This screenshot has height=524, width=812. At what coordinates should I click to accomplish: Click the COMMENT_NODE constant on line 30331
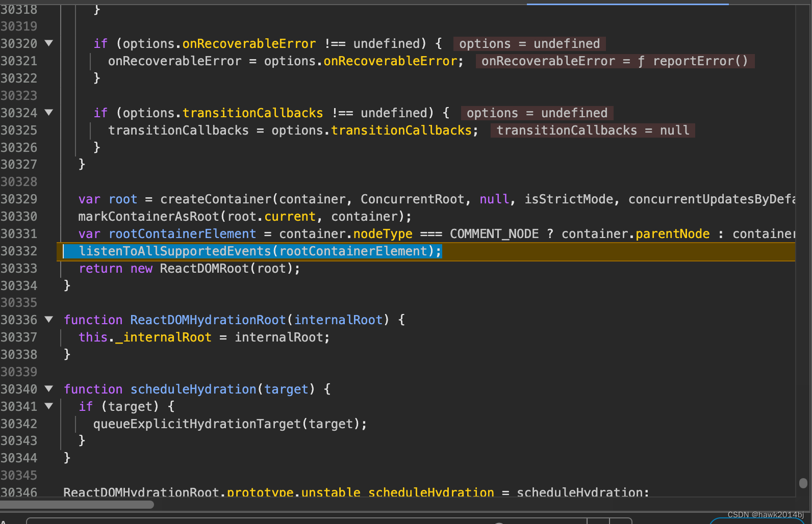pos(494,234)
